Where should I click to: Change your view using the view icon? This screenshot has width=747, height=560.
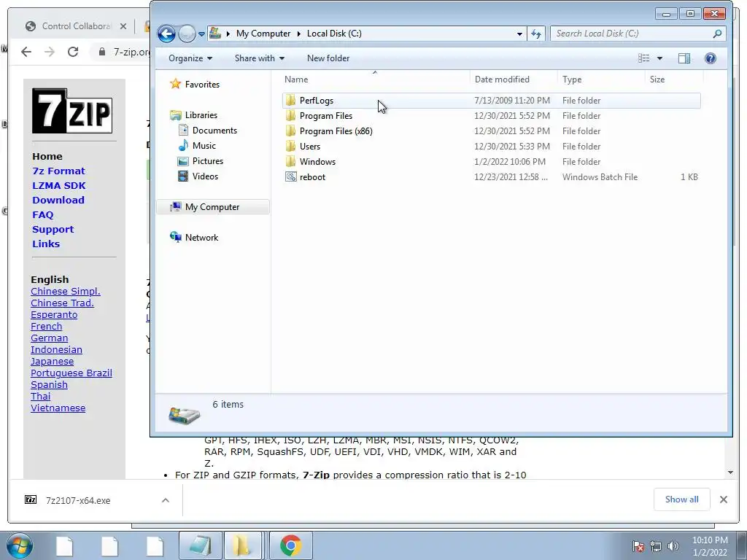(644, 58)
